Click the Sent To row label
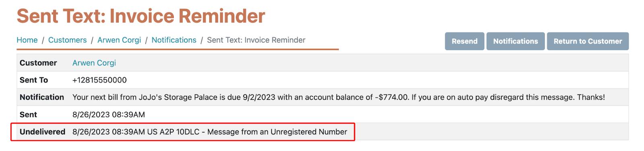The height and width of the screenshot is (151, 644). coord(34,80)
